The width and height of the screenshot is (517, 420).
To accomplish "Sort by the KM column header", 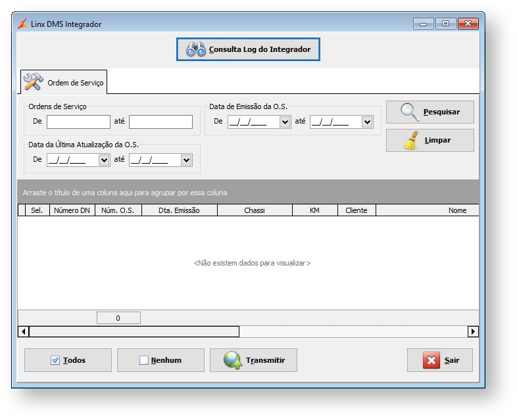I will click(x=315, y=210).
